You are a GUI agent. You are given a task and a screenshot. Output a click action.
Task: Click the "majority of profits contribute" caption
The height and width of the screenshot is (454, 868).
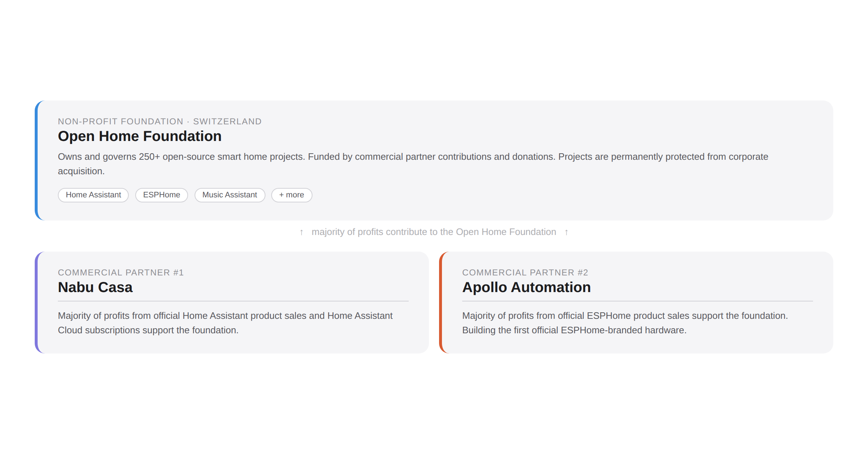coord(434,232)
